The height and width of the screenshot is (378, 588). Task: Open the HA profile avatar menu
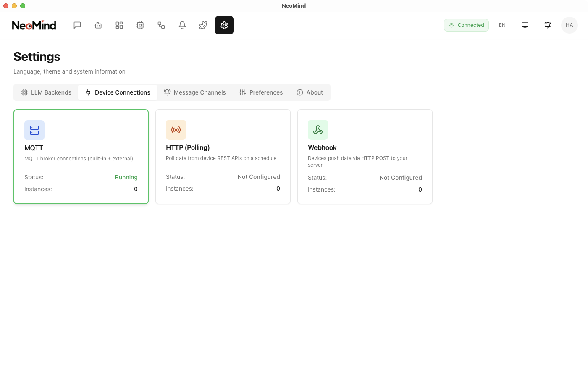coord(570,25)
